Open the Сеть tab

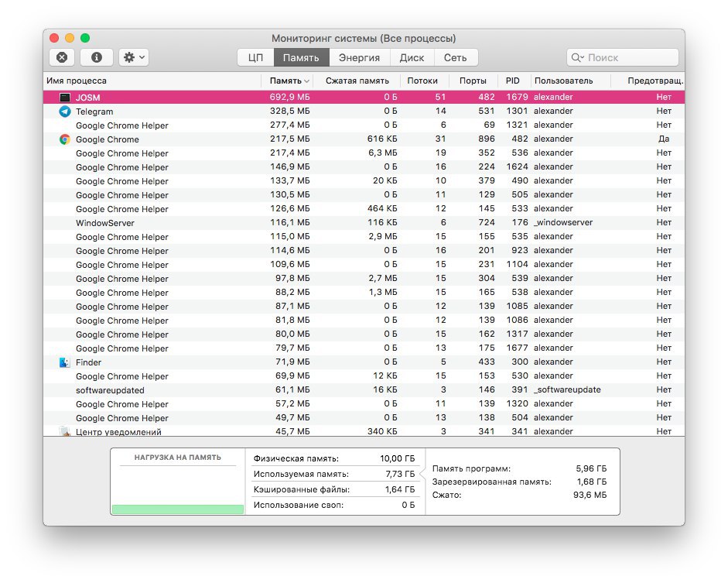(x=455, y=57)
